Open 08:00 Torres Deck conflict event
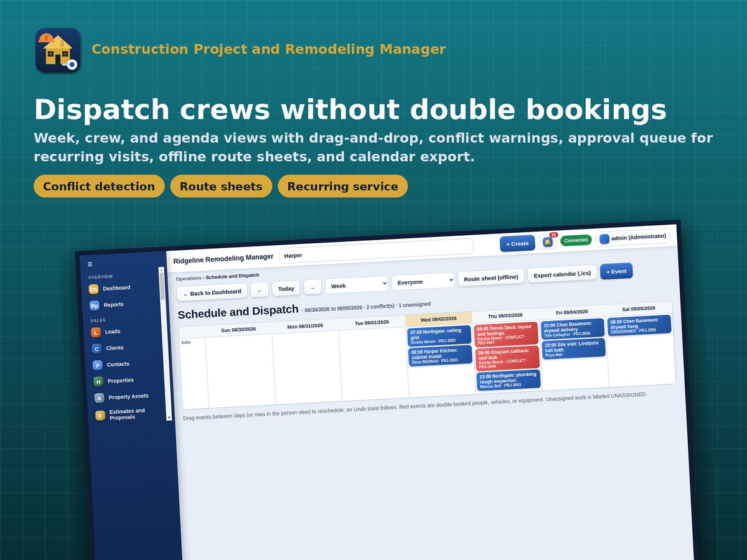The width and height of the screenshot is (747, 560). point(506,334)
